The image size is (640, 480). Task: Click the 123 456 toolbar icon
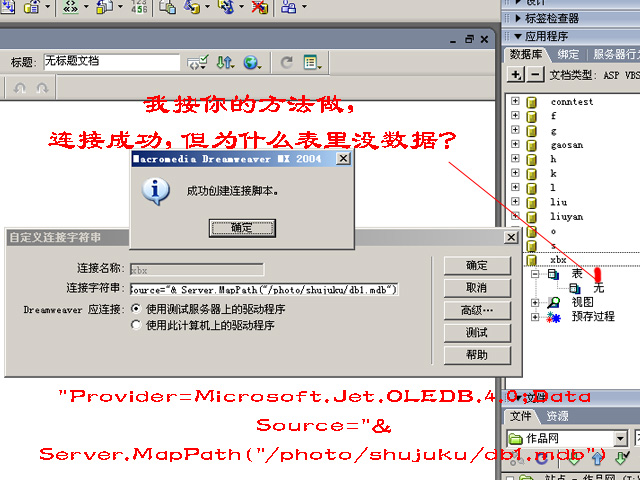[x=139, y=6]
